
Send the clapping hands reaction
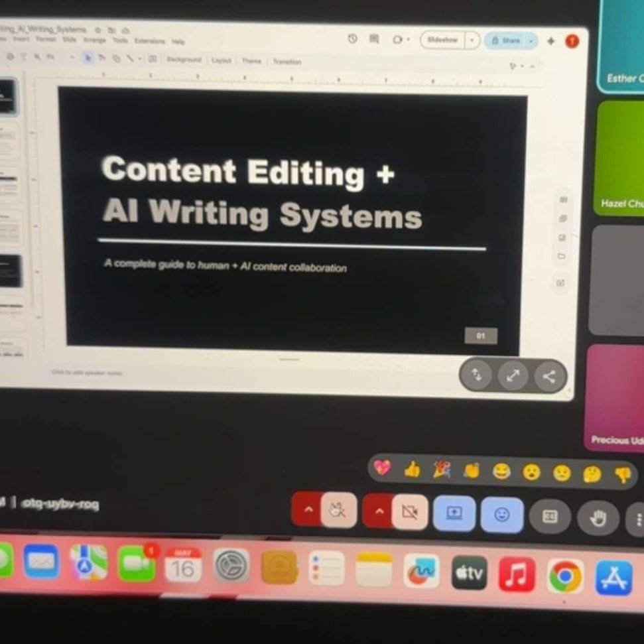tap(472, 471)
